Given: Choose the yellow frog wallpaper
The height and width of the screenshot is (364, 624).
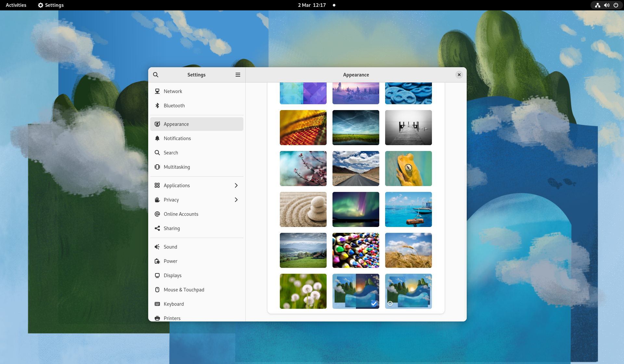Looking at the screenshot, I should [x=409, y=169].
